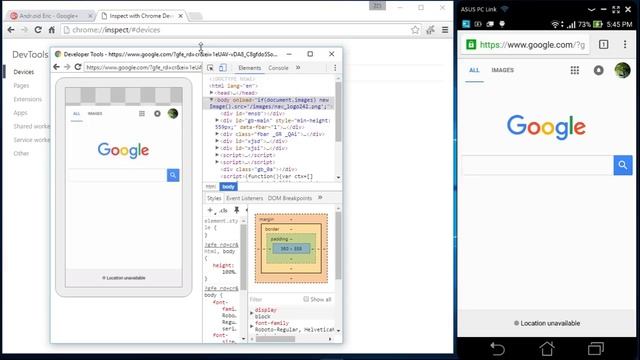The height and width of the screenshot is (360, 640).
Task: Expand the fbar class div node
Action: tap(217, 134)
